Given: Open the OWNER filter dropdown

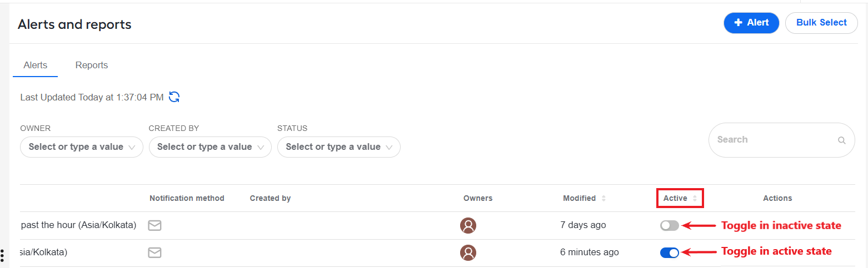Looking at the screenshot, I should point(82,147).
